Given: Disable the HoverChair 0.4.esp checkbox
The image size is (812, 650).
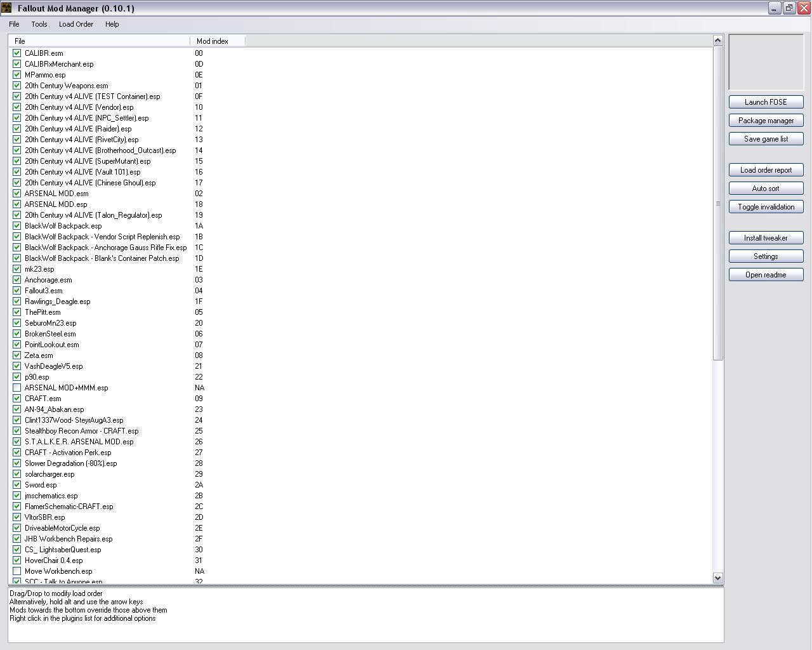Looking at the screenshot, I should (17, 560).
